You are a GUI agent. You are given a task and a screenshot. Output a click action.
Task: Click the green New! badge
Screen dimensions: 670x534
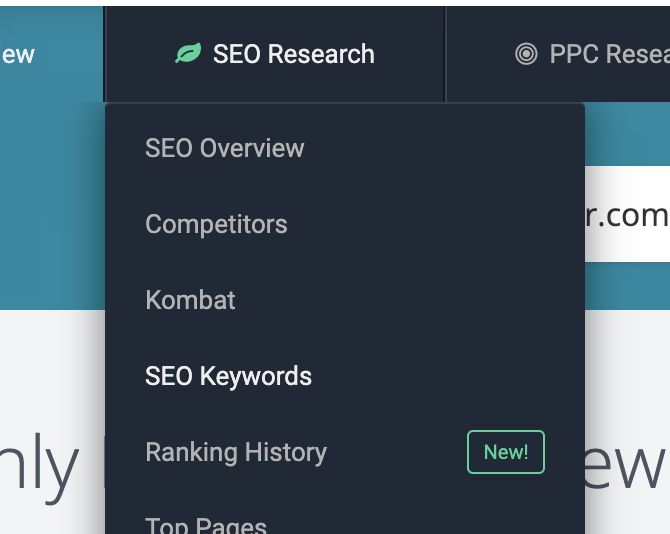(506, 452)
